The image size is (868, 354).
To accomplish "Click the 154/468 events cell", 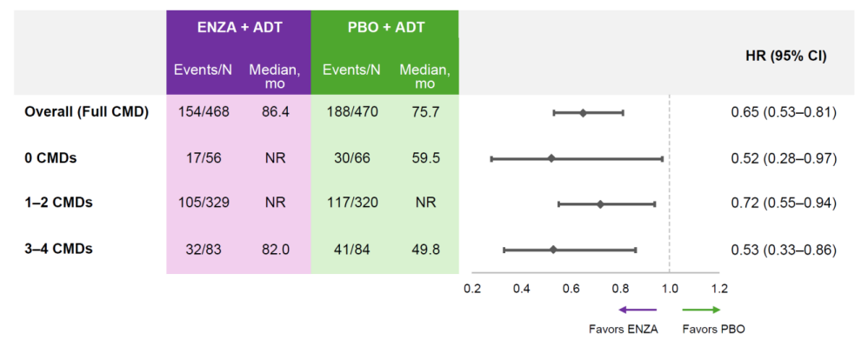I will (x=202, y=112).
